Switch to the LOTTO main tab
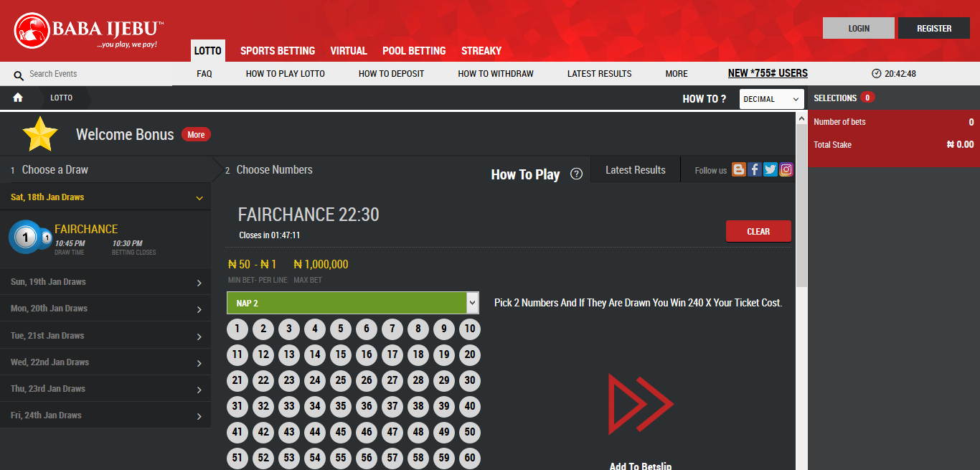980x470 pixels. (208, 51)
